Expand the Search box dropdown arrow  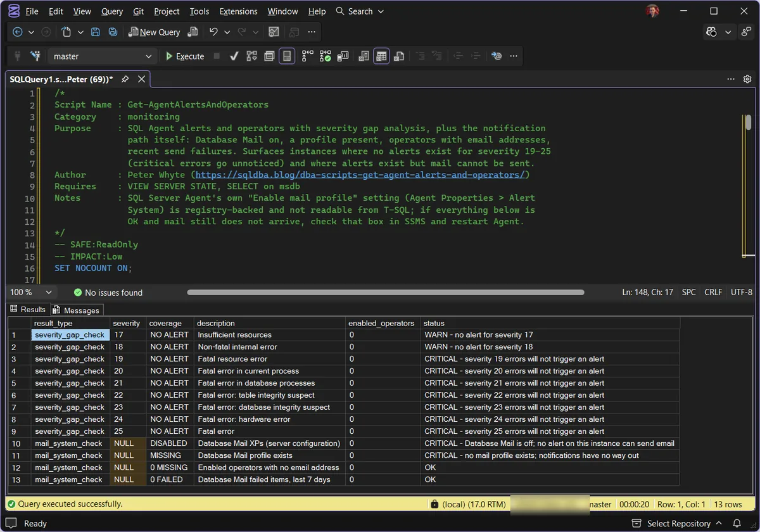(381, 11)
